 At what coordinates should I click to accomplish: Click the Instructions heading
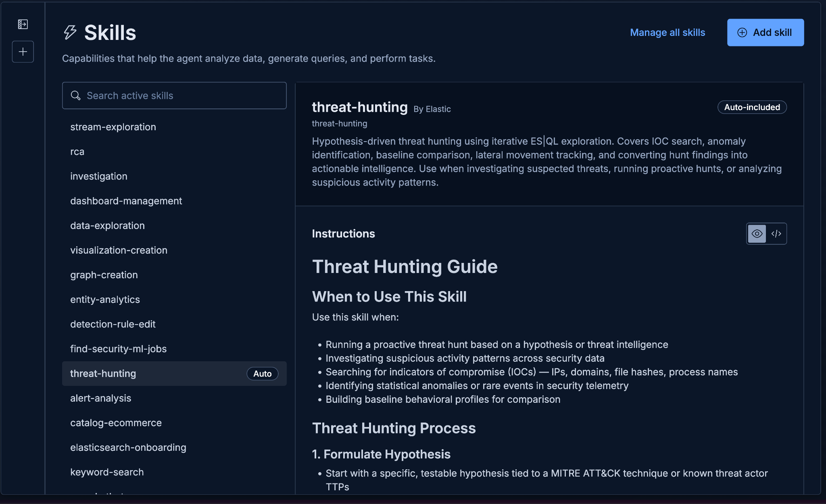point(343,233)
